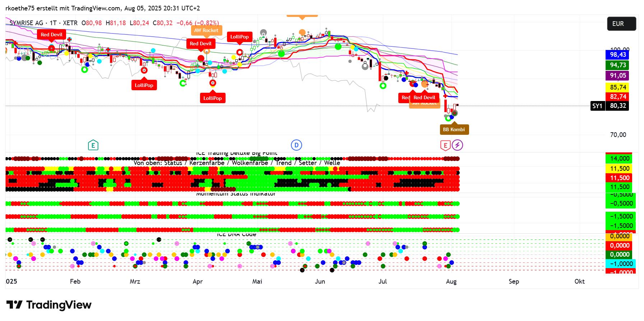Open the EUR currency selector
Image resolution: width=644 pixels, height=321 pixels.
click(x=621, y=24)
